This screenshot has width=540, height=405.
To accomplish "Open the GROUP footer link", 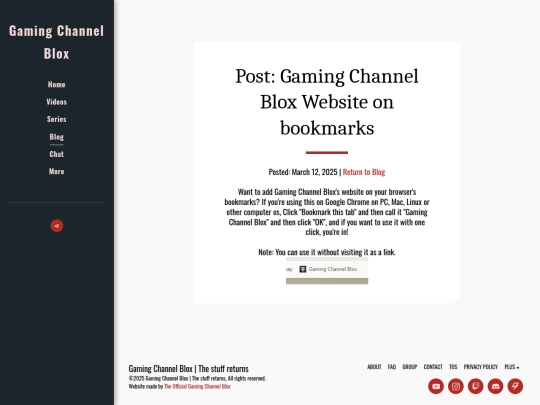I will click(x=409, y=367).
